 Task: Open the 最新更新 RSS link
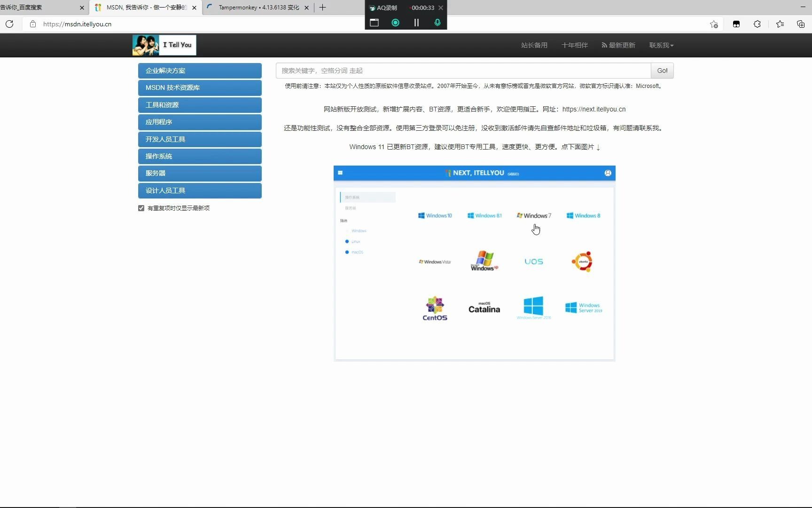[618, 45]
